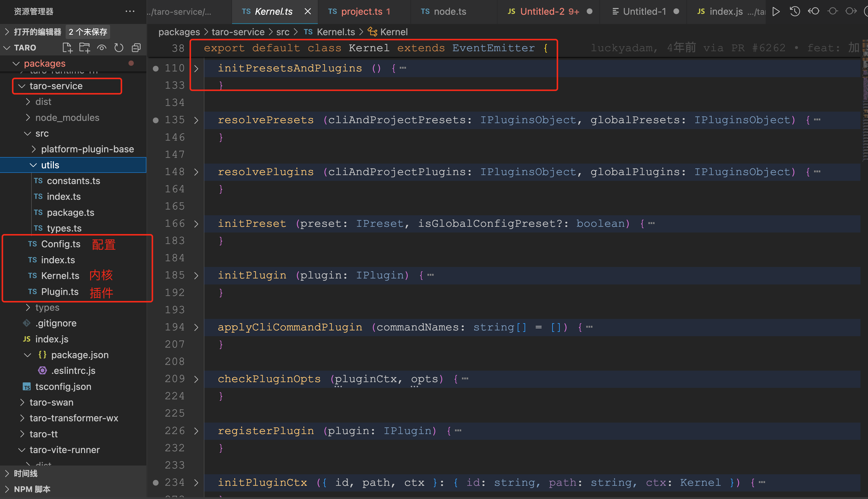This screenshot has height=499, width=868.
Task: Click the ellipsis after checkPluginOpts brace
Action: [x=465, y=379]
